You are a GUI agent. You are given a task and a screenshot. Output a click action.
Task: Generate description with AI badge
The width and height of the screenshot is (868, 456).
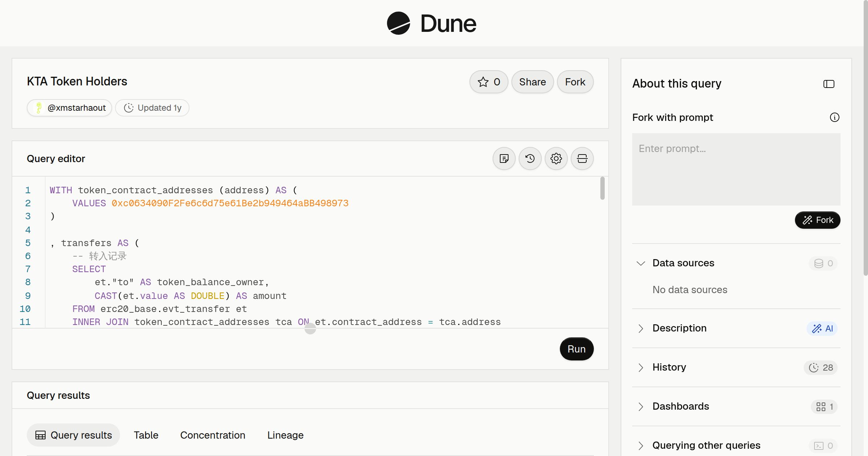pos(822,328)
